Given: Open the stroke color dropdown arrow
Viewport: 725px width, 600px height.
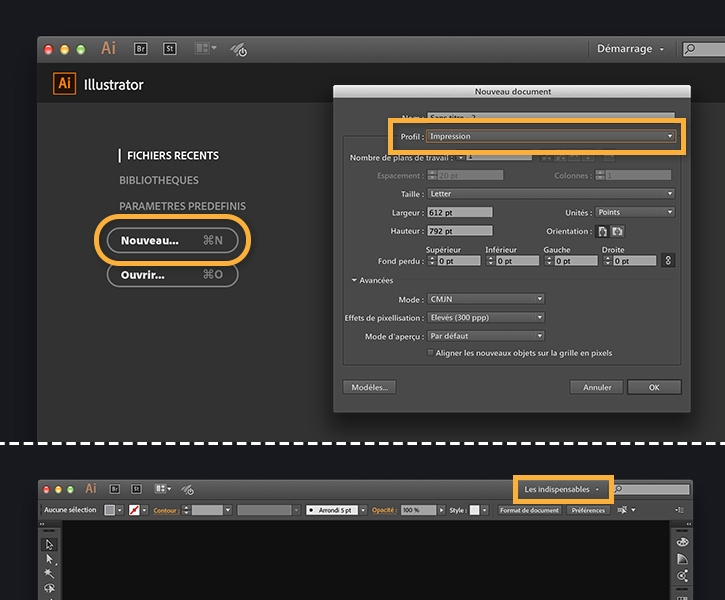Looking at the screenshot, I should [144, 510].
